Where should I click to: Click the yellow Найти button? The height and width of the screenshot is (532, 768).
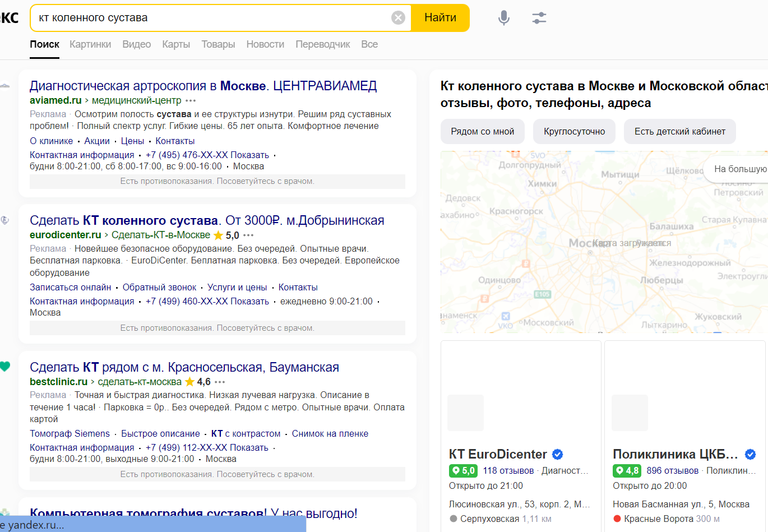point(440,18)
